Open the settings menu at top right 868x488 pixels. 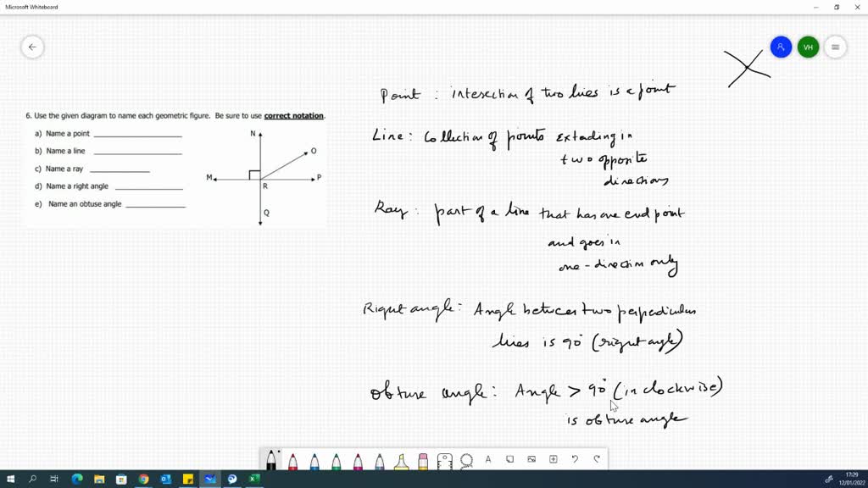[835, 47]
